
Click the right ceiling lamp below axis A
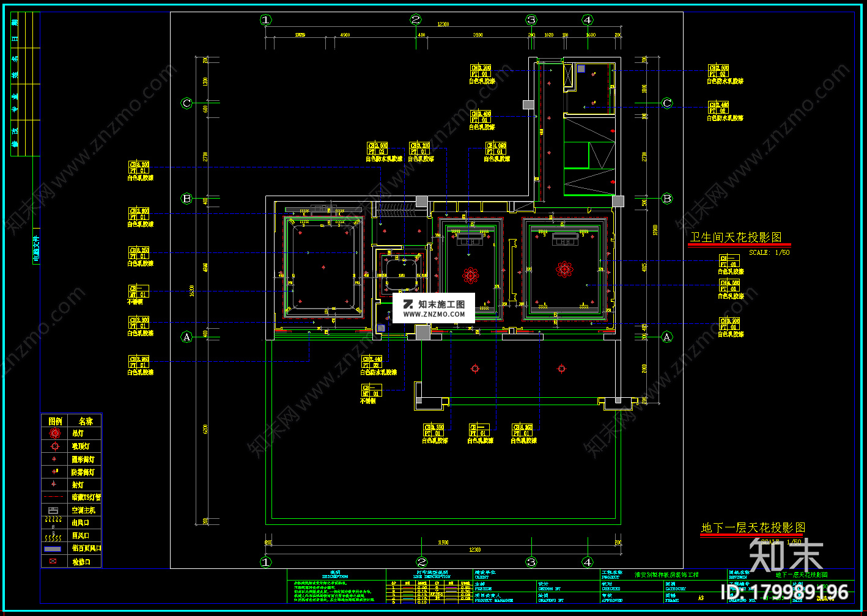click(561, 369)
